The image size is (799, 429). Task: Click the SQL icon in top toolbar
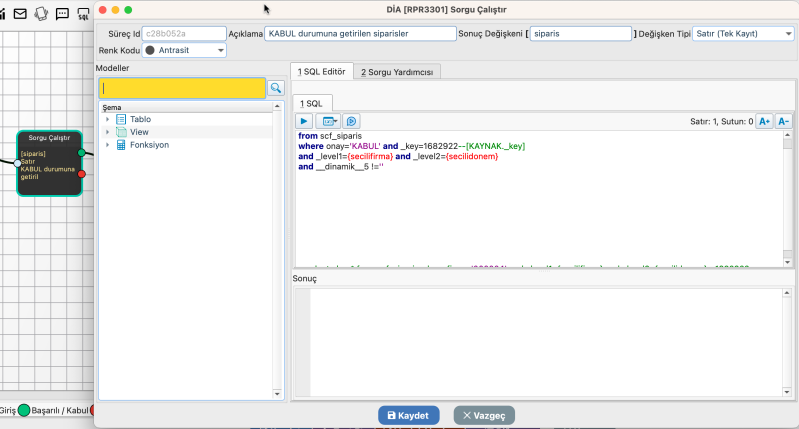(x=85, y=14)
